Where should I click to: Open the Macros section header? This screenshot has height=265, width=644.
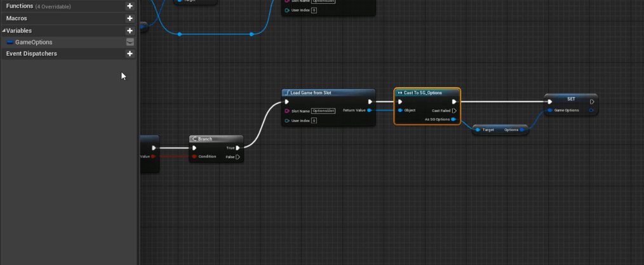(x=68, y=18)
